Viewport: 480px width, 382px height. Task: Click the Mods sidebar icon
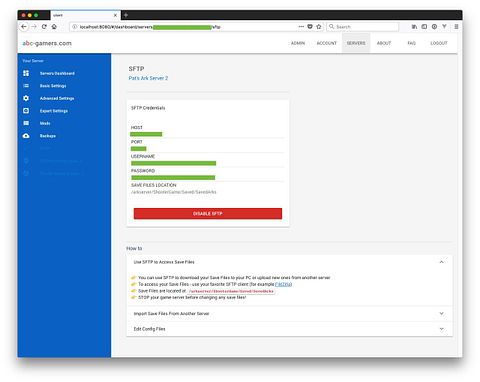pyautogui.click(x=26, y=123)
